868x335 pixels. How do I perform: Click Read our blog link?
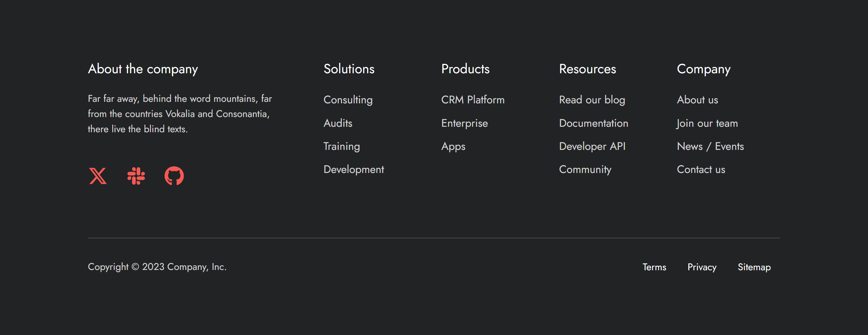point(592,100)
